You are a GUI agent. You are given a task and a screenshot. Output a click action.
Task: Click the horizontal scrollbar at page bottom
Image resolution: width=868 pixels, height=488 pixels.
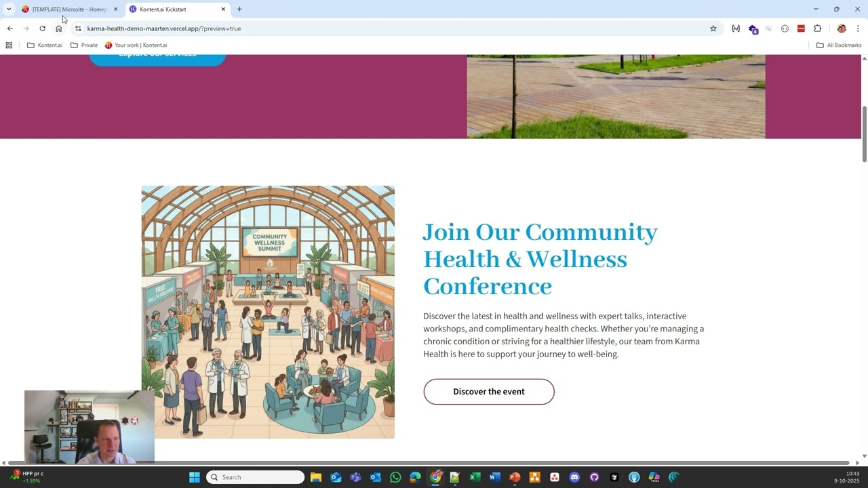click(428, 463)
